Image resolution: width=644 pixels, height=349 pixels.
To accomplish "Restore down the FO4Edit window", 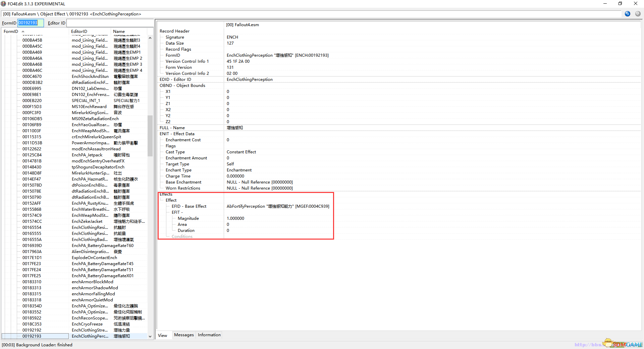I will pyautogui.click(x=620, y=4).
